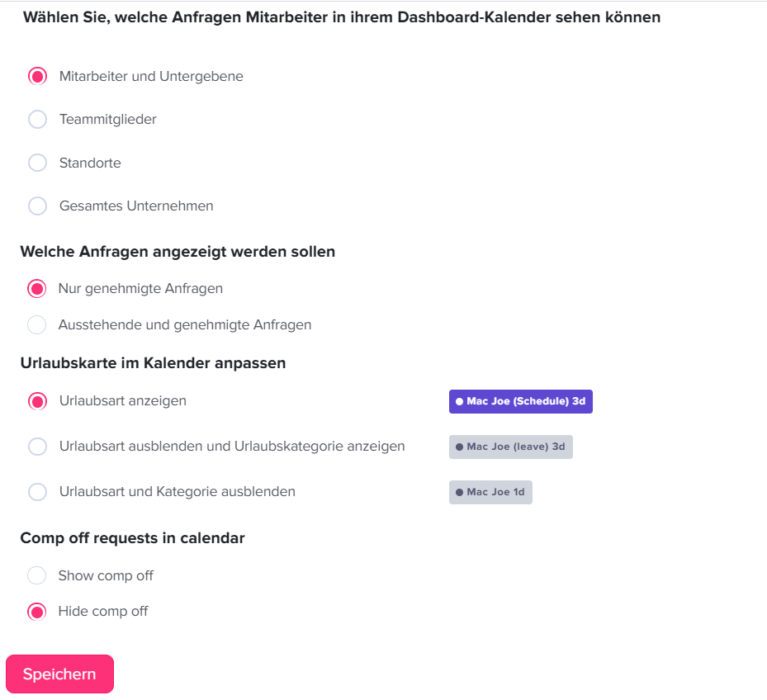Image resolution: width=767 pixels, height=700 pixels.
Task: Click the Mac Joe 1d preview chip
Action: click(x=490, y=492)
